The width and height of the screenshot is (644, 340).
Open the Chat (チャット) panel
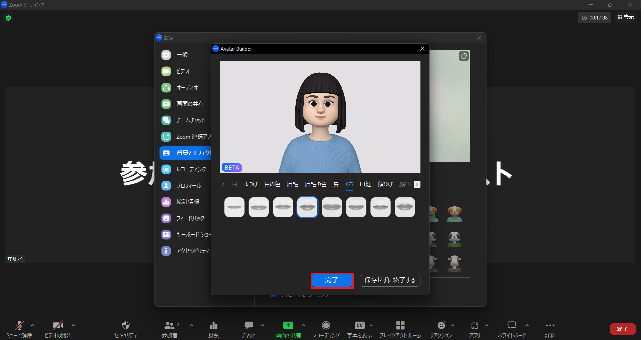click(x=249, y=325)
